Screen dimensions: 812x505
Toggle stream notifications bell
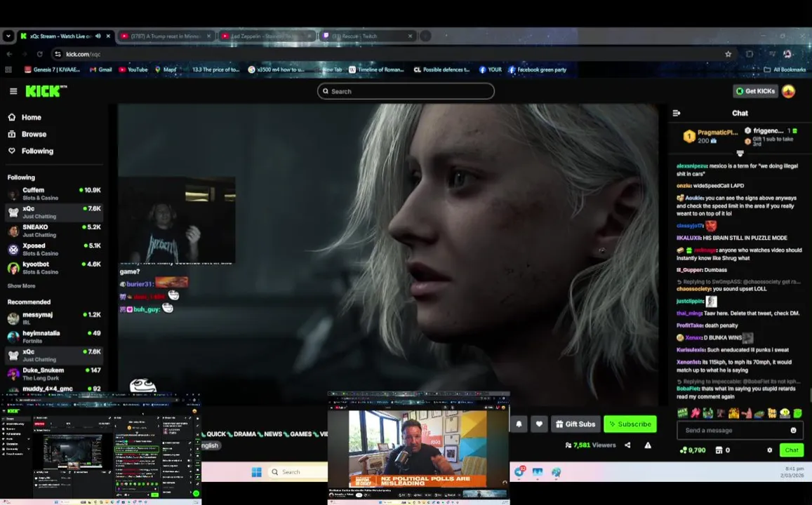[519, 424]
